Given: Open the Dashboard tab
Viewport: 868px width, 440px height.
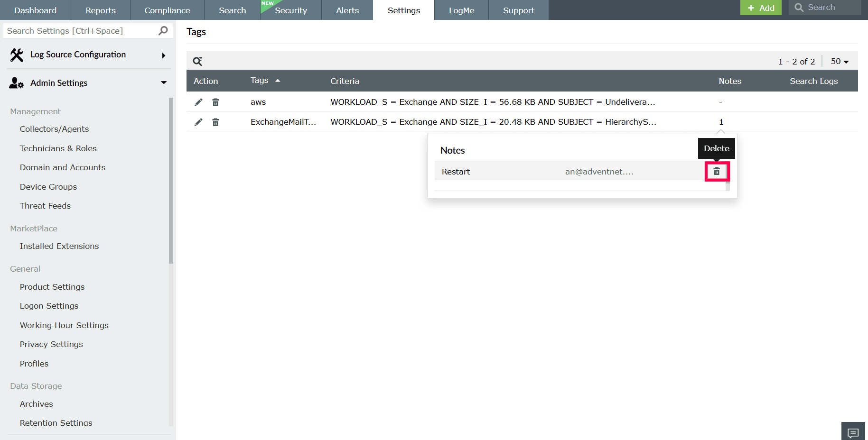Looking at the screenshot, I should click(x=36, y=10).
